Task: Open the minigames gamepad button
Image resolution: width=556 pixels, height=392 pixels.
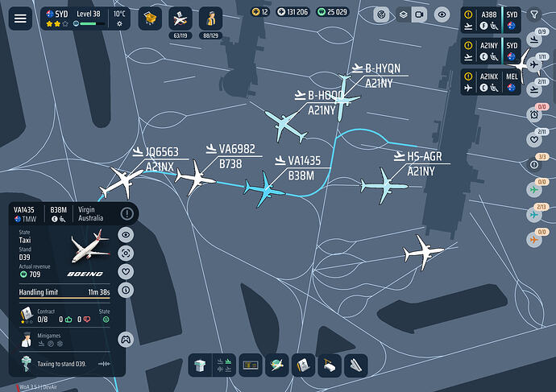Action: 126,340
